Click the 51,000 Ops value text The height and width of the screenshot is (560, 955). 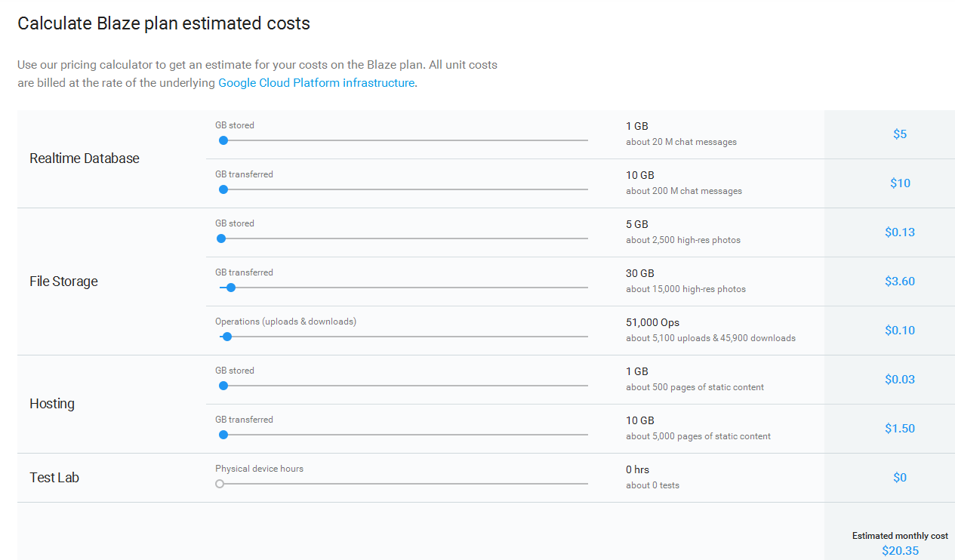(x=652, y=322)
